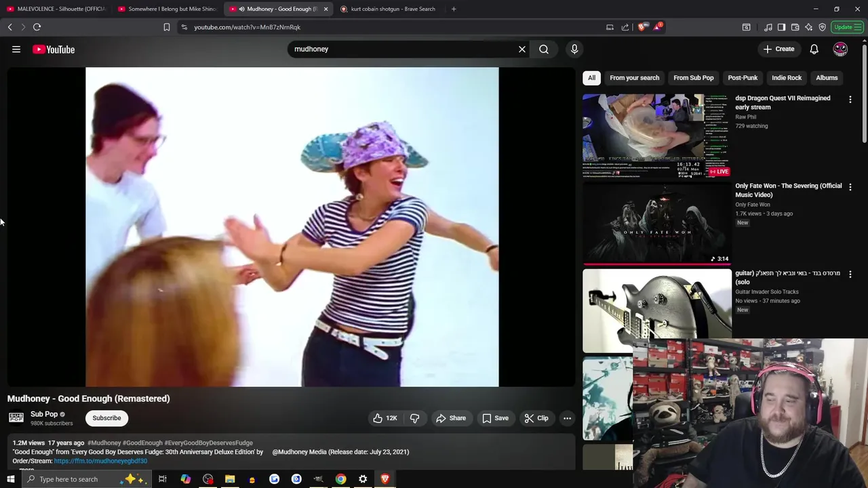Follow the ffm.to/mudhoneyegbdf30 link

click(x=100, y=461)
